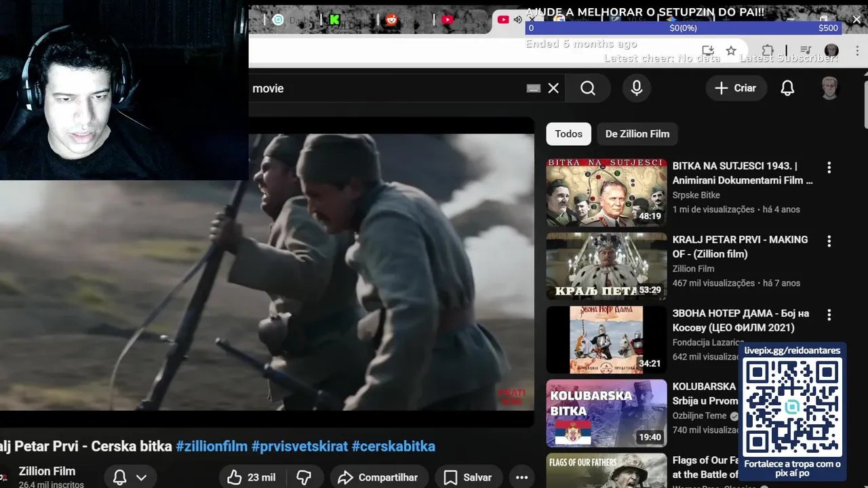868x488 pixels.
Task: Select the Todos filter chip
Action: (x=568, y=134)
